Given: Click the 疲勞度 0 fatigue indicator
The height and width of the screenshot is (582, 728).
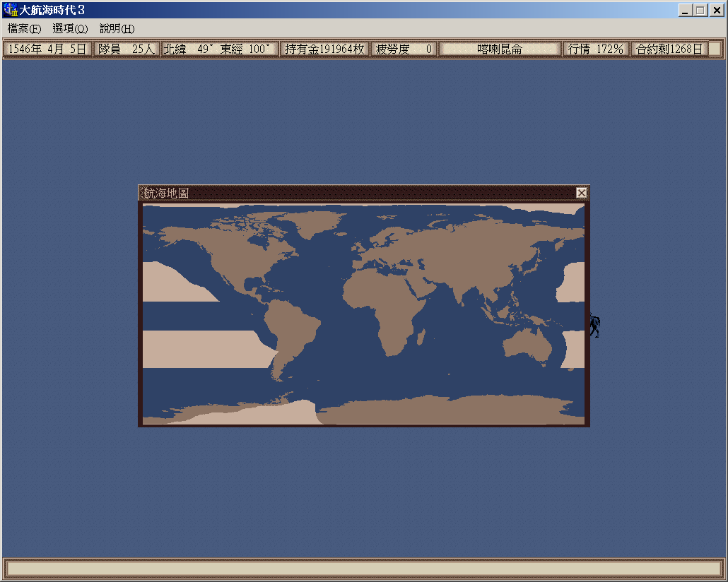Looking at the screenshot, I should pos(404,49).
